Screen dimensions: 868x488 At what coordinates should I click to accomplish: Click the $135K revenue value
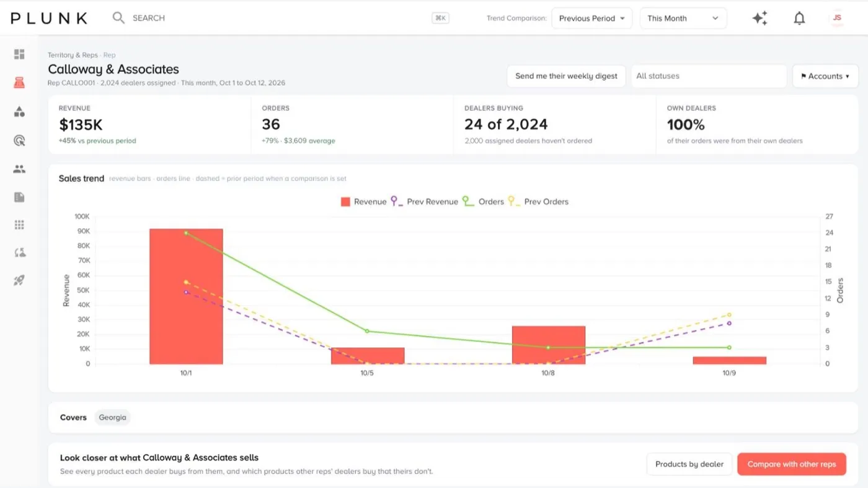[x=81, y=125]
